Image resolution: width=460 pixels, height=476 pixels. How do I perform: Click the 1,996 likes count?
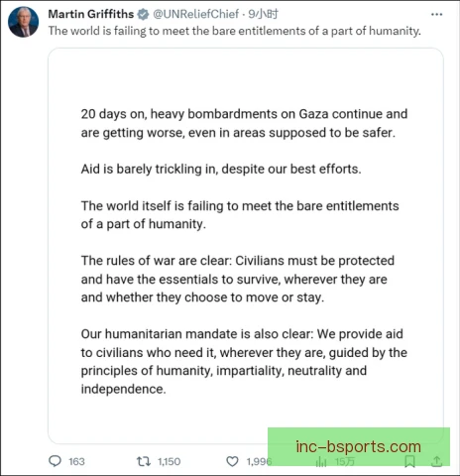[259, 461]
